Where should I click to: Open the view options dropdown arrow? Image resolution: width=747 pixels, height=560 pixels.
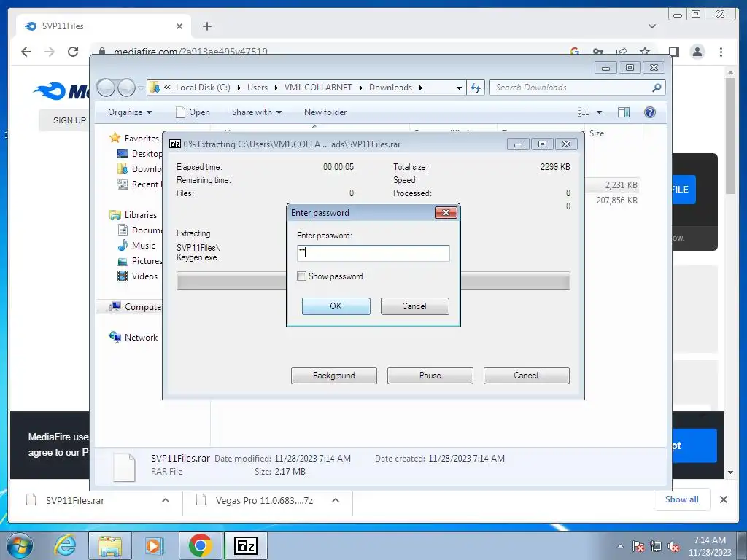[x=600, y=112]
